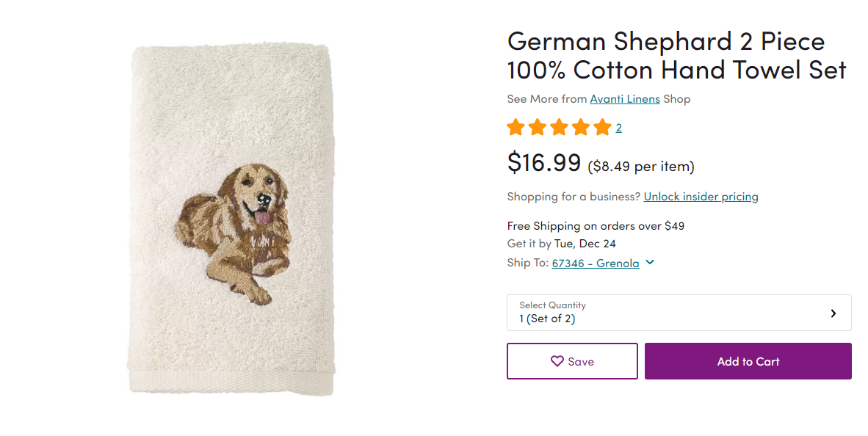Click the fifth orange rating star
The height and width of the screenshot is (436, 868).
[602, 128]
